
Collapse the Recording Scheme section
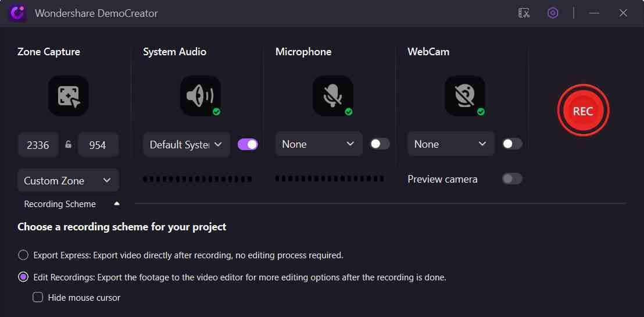[x=117, y=204]
